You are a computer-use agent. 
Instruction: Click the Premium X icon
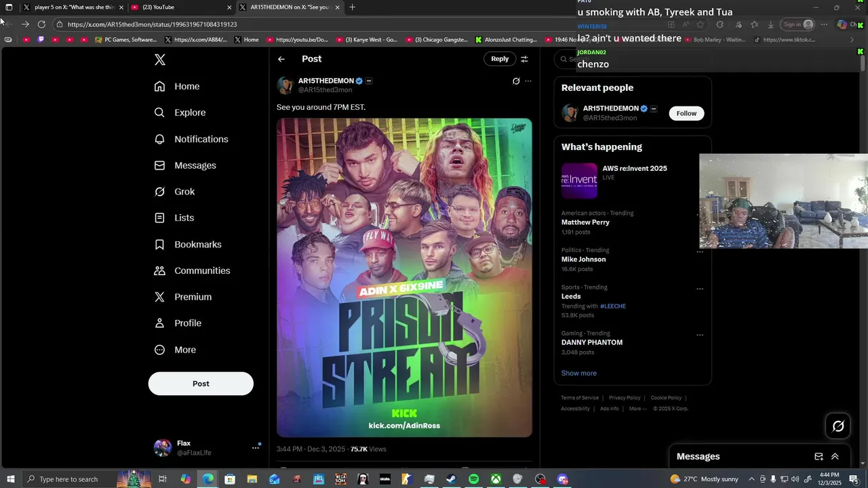click(x=159, y=297)
